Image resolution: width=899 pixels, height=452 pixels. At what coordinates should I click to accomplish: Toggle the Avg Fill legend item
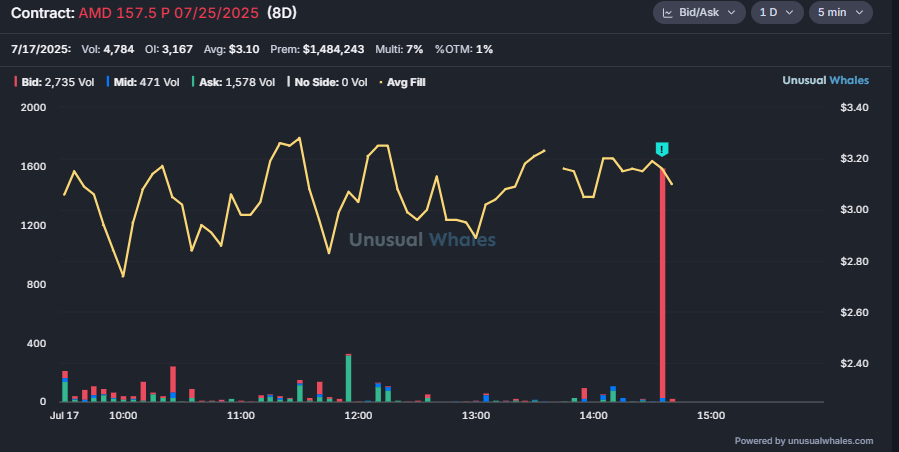[x=402, y=82]
